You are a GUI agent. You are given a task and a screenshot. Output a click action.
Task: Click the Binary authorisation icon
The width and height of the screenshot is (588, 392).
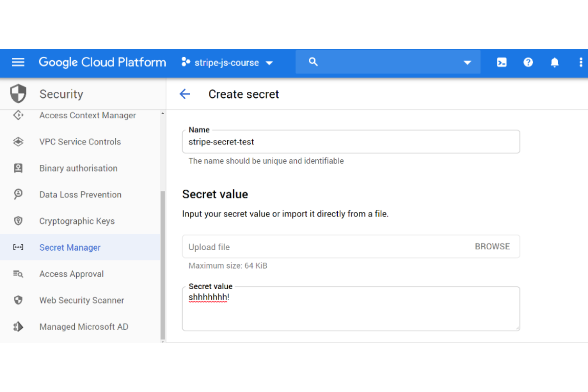point(18,168)
